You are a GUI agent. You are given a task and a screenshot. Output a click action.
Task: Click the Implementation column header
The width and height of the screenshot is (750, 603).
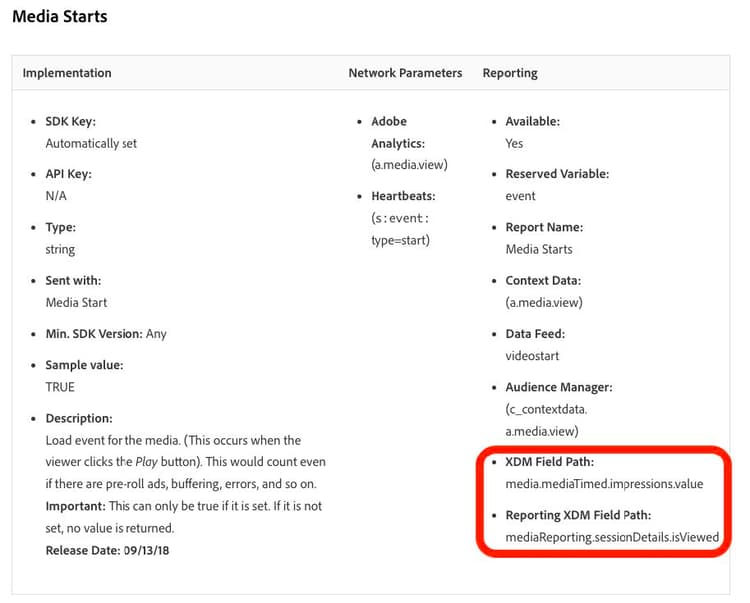[x=67, y=73]
